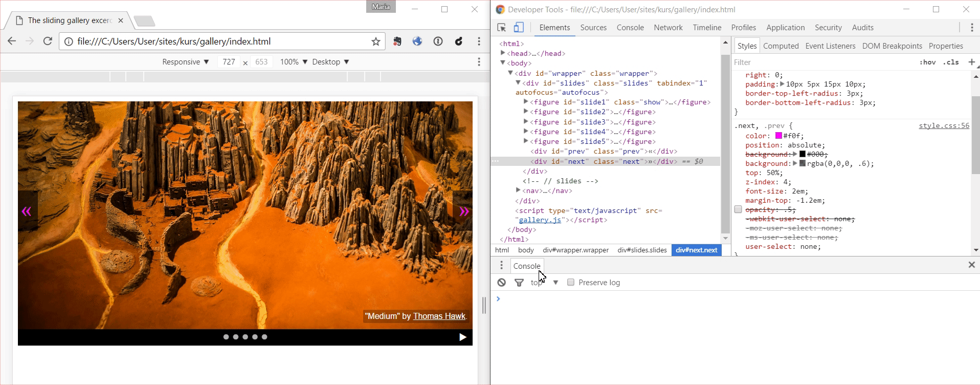Reload the gallery page

pos(48,41)
